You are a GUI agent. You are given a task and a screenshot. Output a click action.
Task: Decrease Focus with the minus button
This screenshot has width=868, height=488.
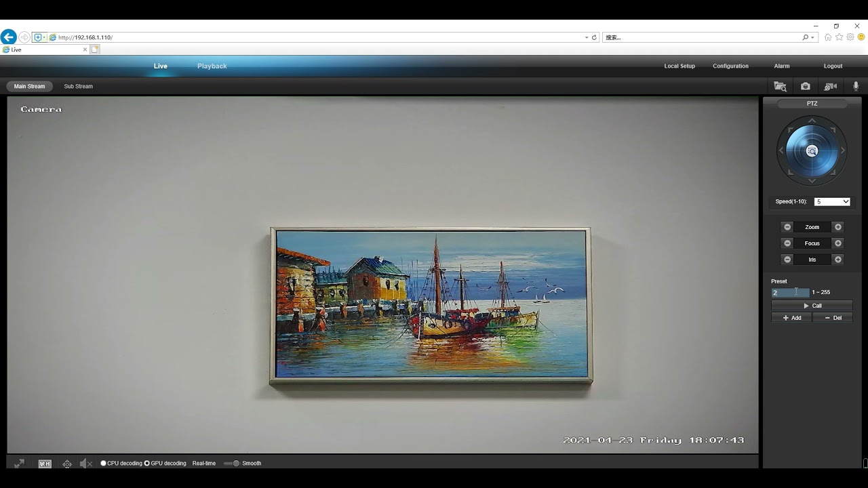coord(787,243)
